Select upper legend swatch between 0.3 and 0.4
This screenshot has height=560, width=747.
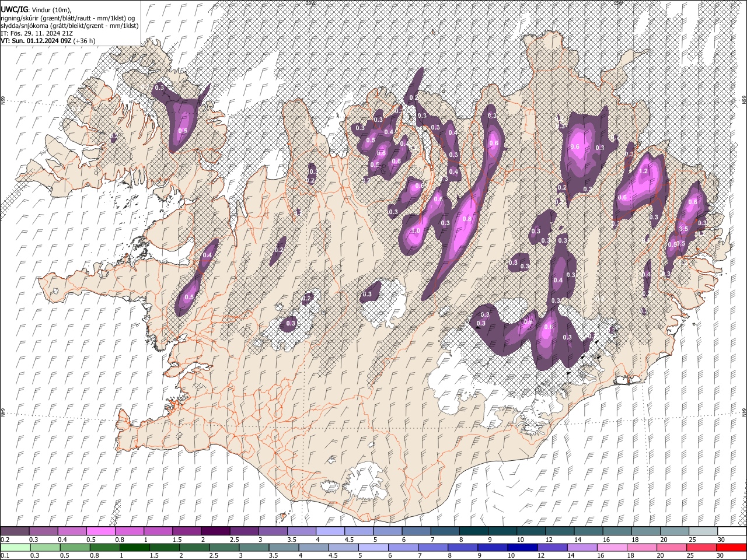(x=43, y=531)
